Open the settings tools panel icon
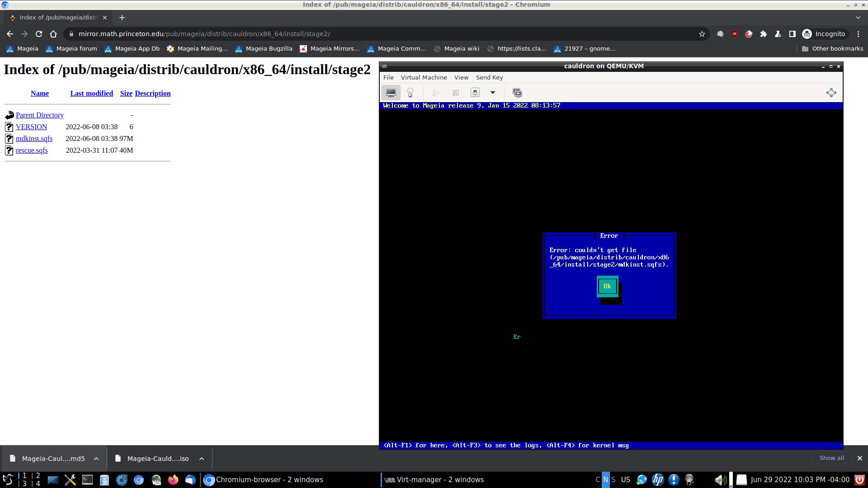 coord(70,480)
